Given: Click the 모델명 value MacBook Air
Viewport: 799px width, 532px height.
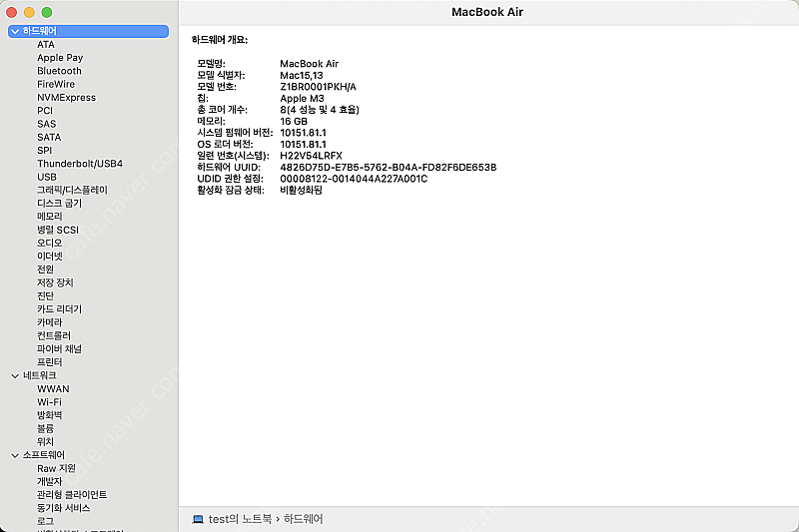Looking at the screenshot, I should coord(310,64).
